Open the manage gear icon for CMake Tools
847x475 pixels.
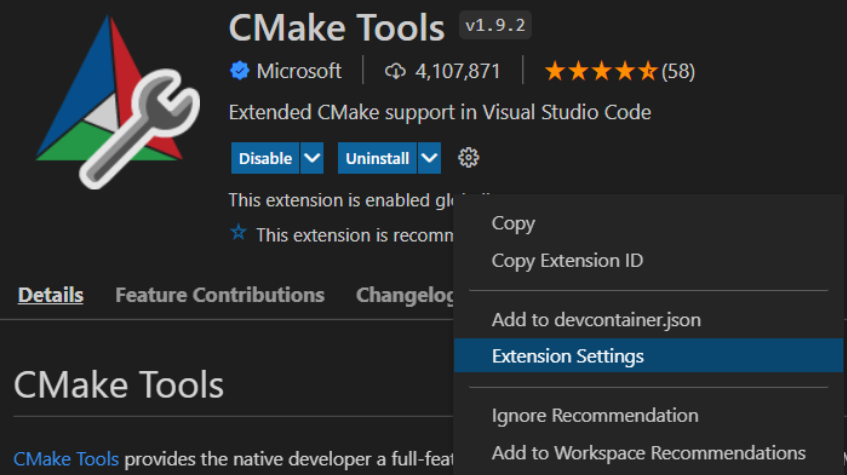(468, 158)
